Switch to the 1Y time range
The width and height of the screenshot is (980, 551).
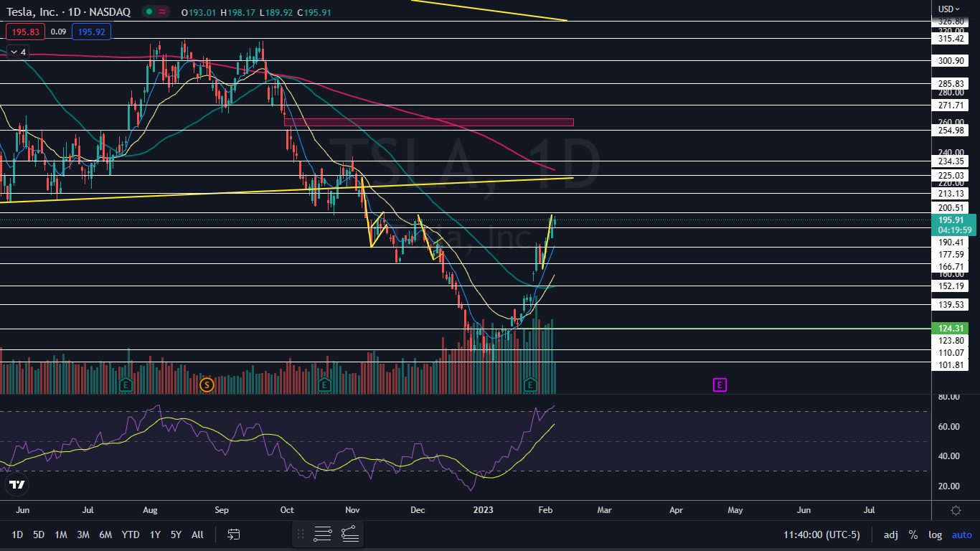point(155,534)
